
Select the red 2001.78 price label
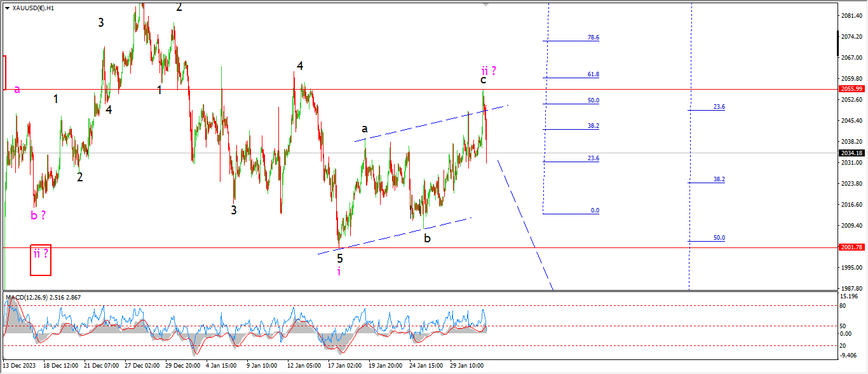(851, 247)
